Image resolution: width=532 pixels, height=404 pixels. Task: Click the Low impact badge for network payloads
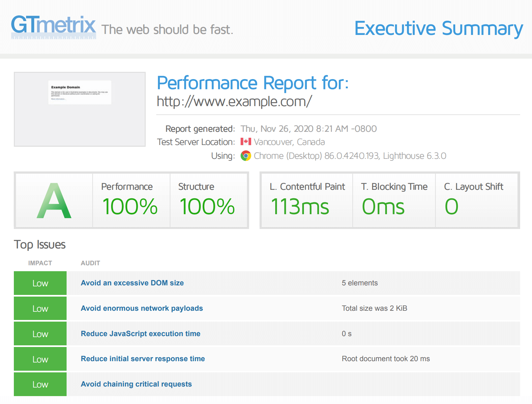pyautogui.click(x=40, y=309)
